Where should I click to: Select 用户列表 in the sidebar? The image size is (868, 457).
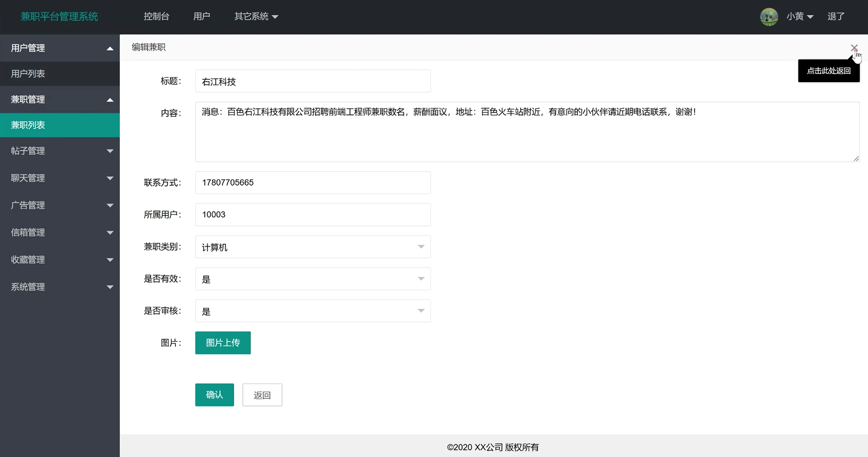pyautogui.click(x=28, y=74)
